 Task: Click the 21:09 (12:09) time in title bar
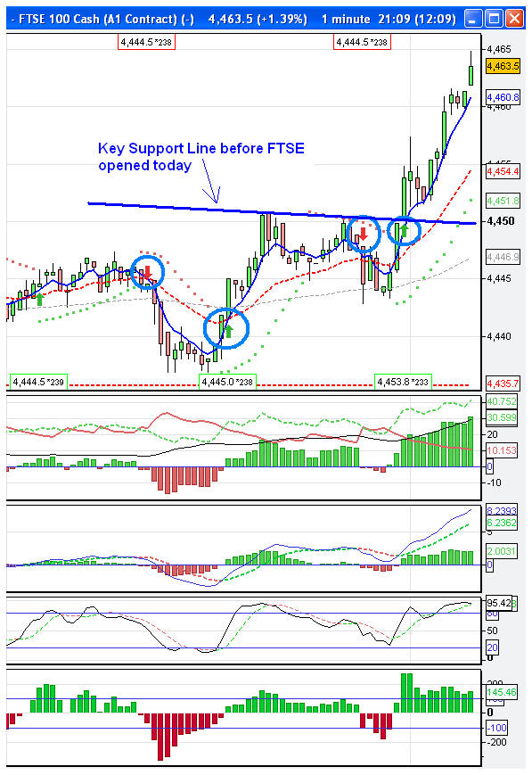[417, 20]
